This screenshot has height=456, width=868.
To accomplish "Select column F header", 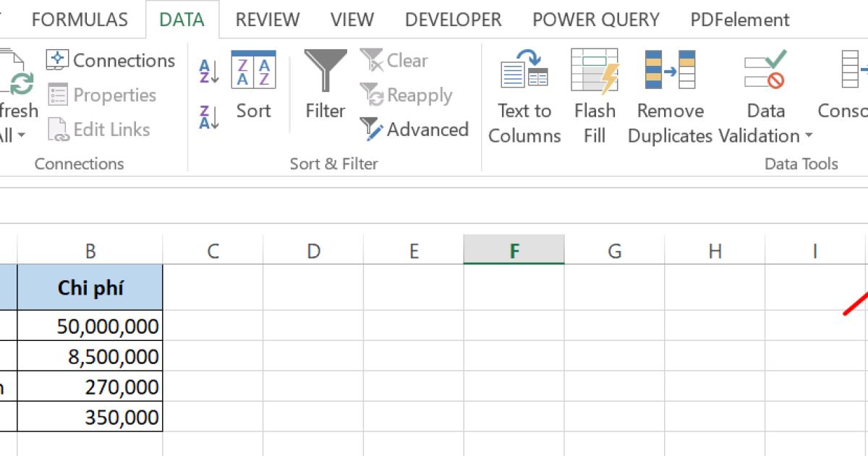I will click(x=514, y=250).
